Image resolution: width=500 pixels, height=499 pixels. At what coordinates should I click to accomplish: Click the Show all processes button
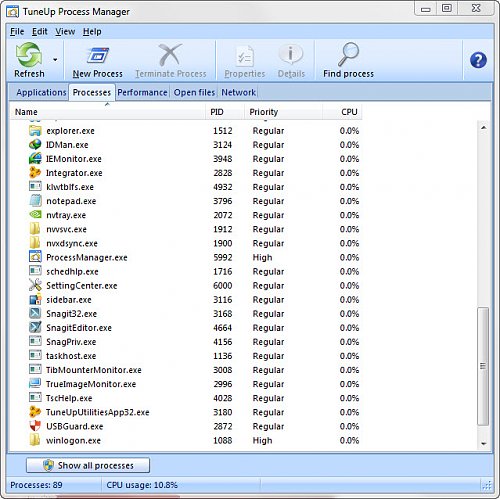[x=88, y=465]
